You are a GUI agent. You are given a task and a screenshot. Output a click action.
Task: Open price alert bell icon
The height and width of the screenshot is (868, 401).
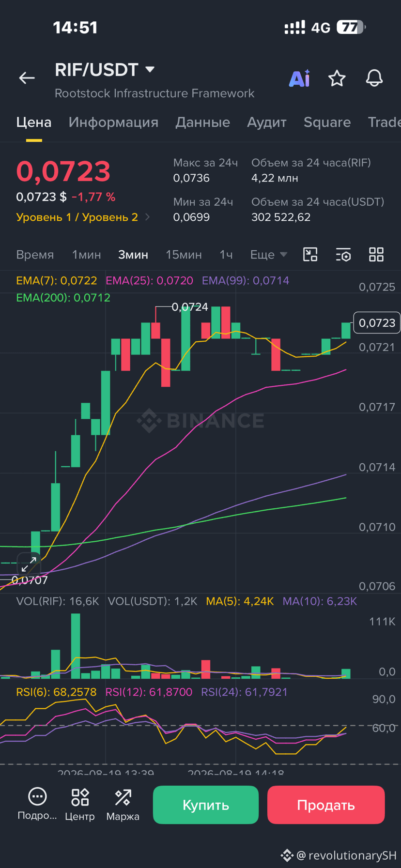point(374,78)
